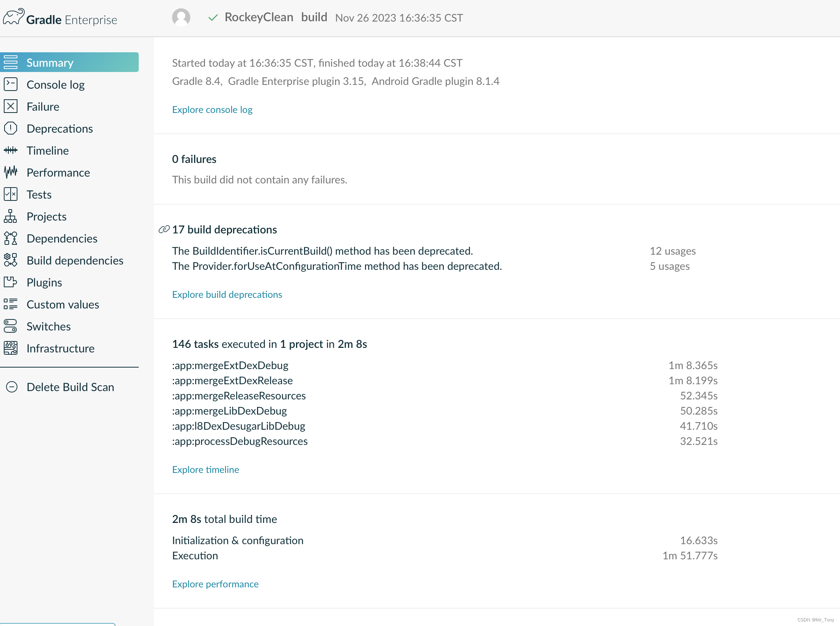Click the Failure X-box icon
840x626 pixels.
[11, 106]
